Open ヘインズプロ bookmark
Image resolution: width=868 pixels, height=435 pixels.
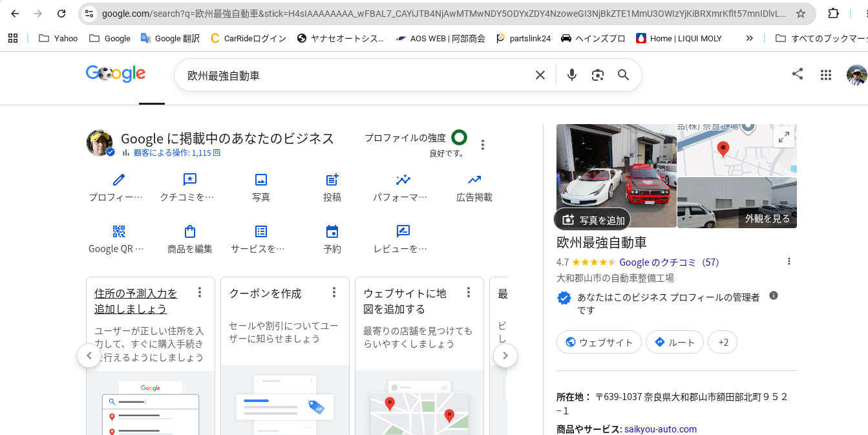pyautogui.click(x=593, y=38)
